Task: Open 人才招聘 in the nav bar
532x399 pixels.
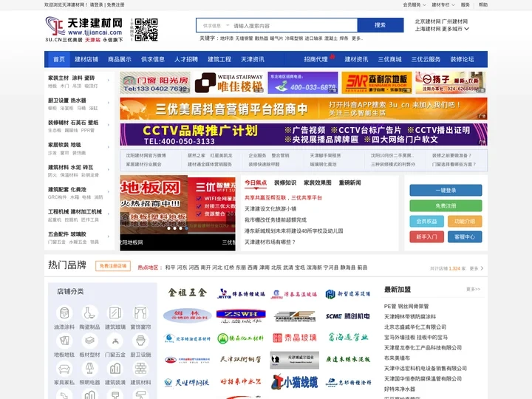Action: pyautogui.click(x=186, y=59)
